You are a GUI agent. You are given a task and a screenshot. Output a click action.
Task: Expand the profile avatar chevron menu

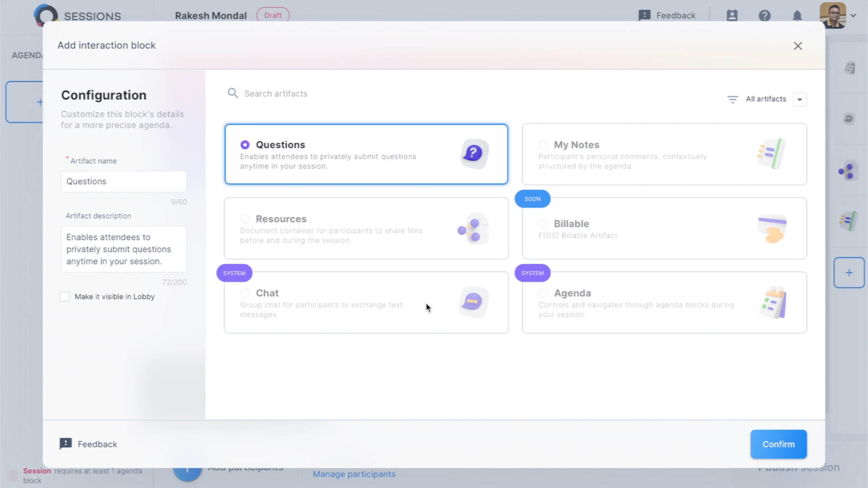pos(854,15)
